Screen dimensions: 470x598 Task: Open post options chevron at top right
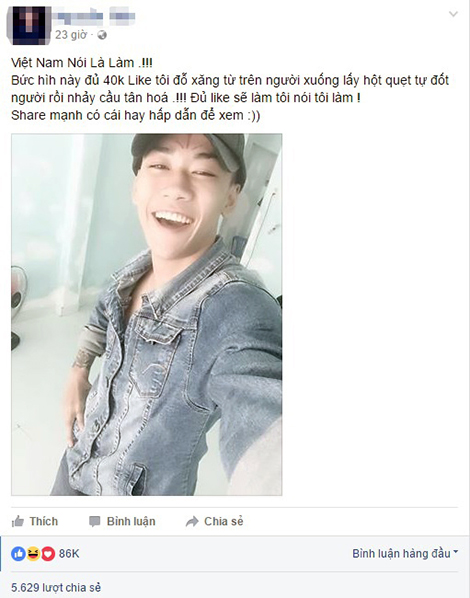tap(453, 14)
